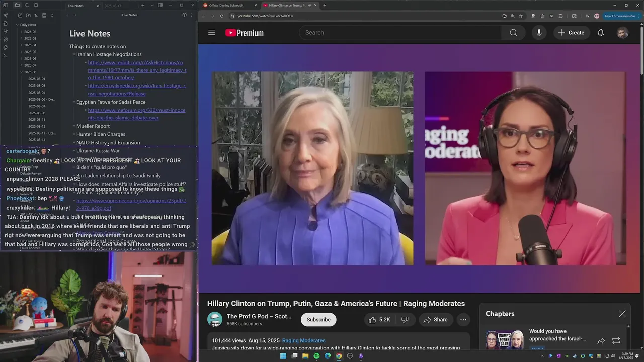
Task: Open the YouTube Create menu
Action: (x=572, y=33)
